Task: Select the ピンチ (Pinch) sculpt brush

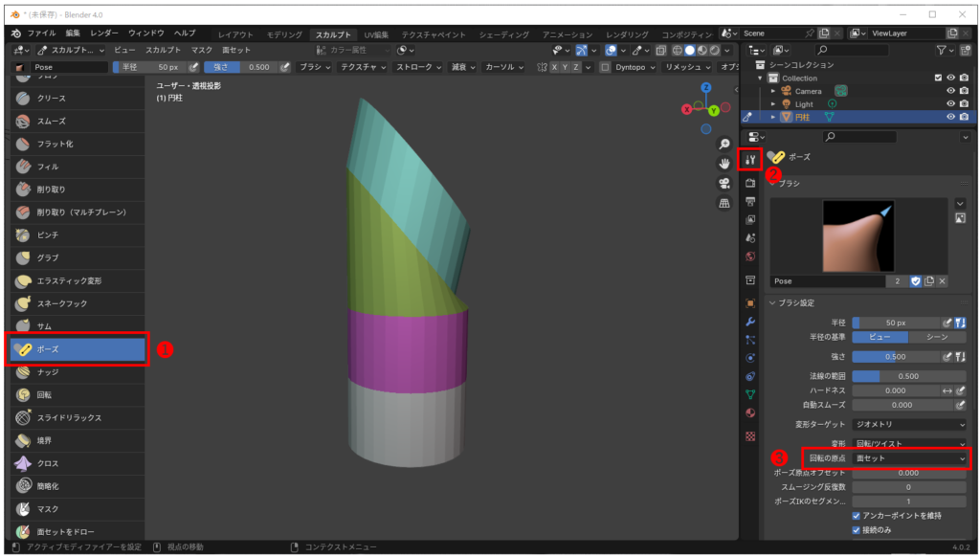Action: tap(48, 234)
